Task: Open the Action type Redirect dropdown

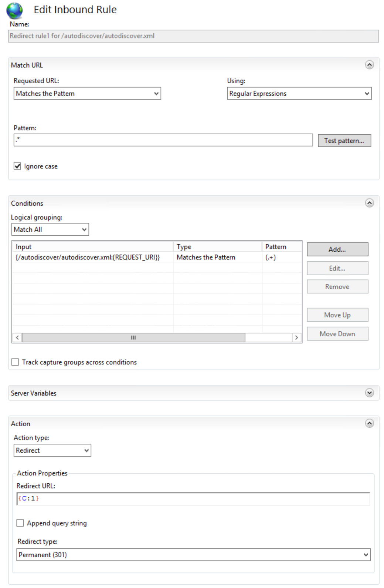Action: pos(52,450)
